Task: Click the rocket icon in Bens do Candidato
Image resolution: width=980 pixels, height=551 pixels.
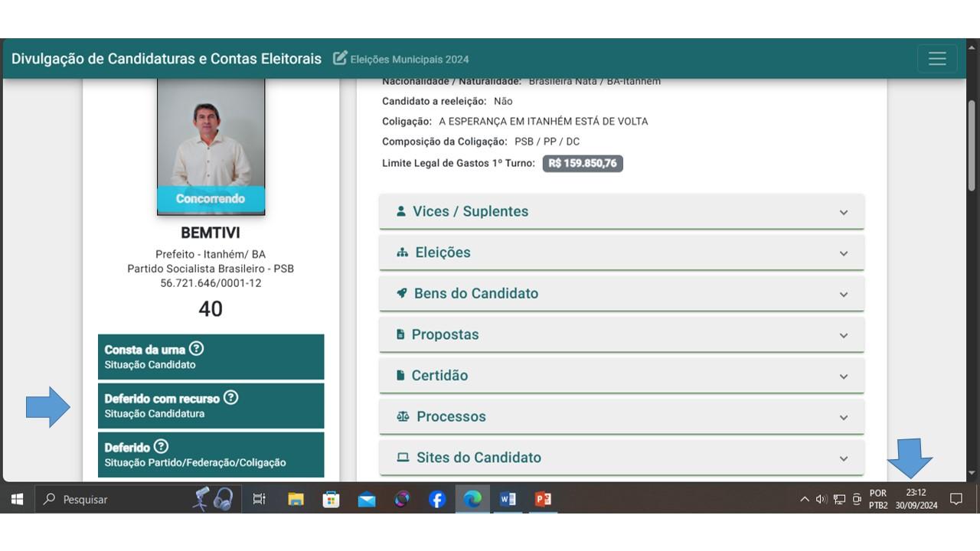Action: click(x=402, y=293)
